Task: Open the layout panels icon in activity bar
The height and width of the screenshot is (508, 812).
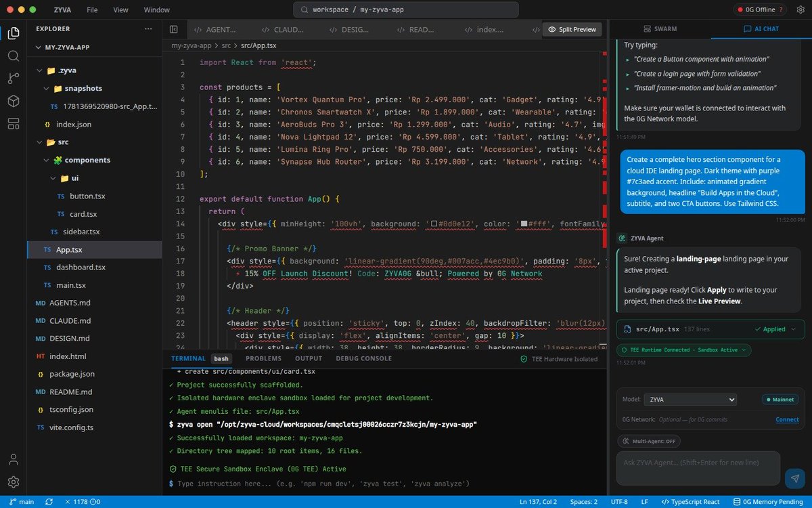Action: coord(14,123)
